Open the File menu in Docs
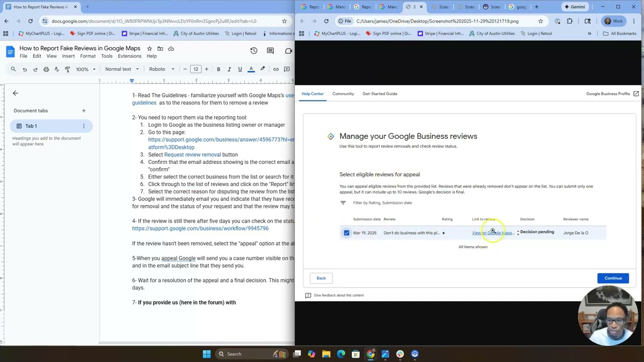 (24, 56)
